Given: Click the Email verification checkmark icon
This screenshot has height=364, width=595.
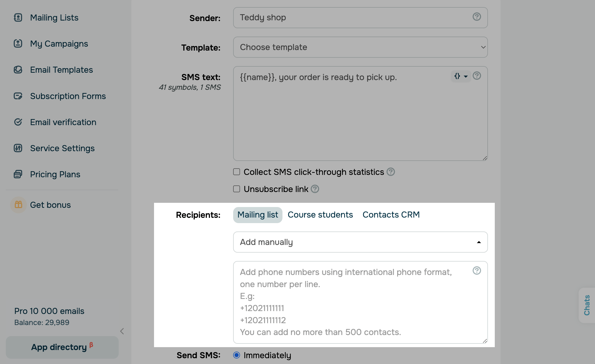Looking at the screenshot, I should point(18,122).
